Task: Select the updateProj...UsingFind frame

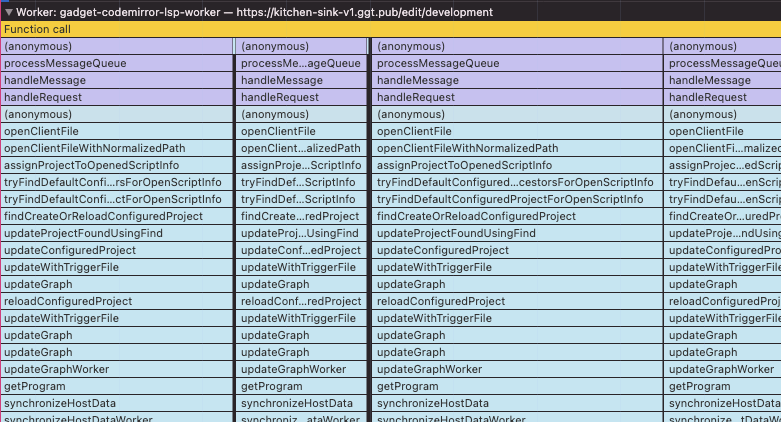Action: pos(301,233)
